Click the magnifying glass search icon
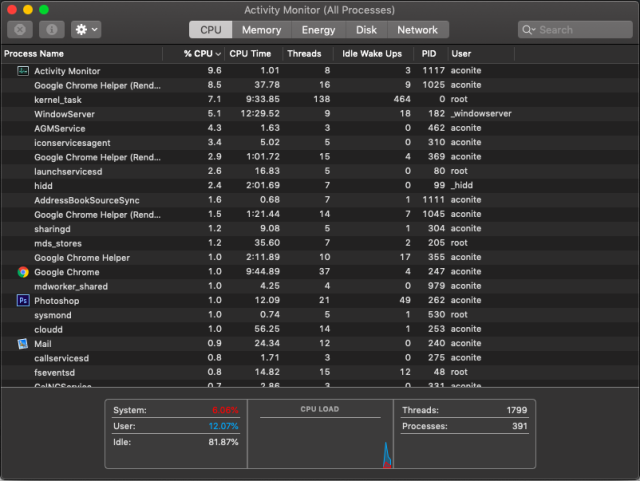The image size is (640, 481). [531, 30]
